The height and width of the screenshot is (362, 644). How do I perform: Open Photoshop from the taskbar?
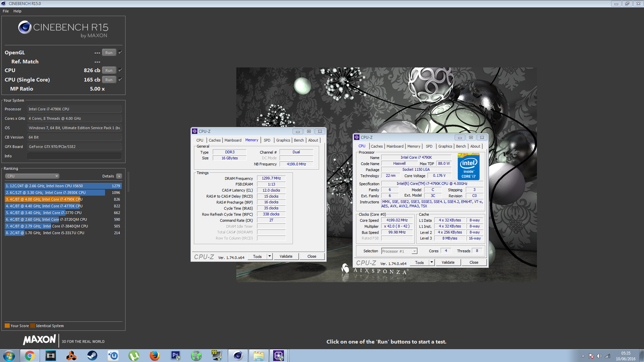coord(175,356)
